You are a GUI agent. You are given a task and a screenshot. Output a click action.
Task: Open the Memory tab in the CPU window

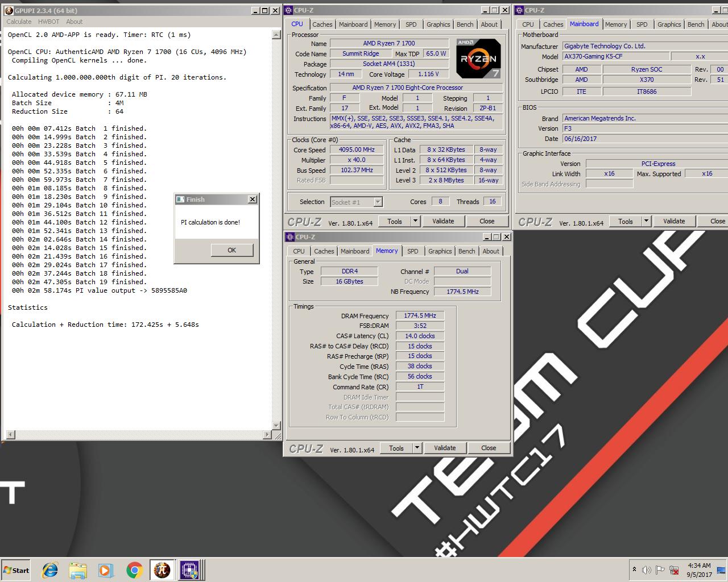tap(385, 24)
